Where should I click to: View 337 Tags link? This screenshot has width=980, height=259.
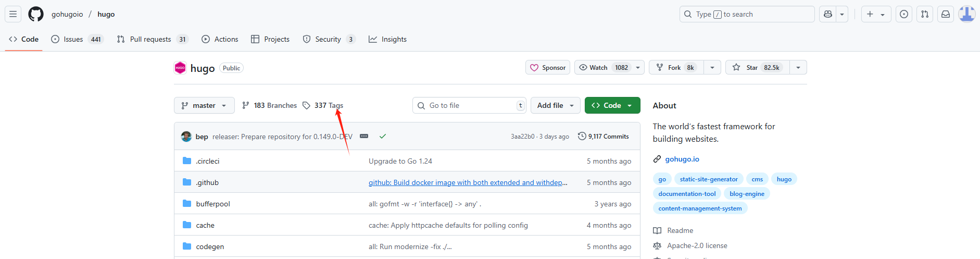[x=323, y=105]
